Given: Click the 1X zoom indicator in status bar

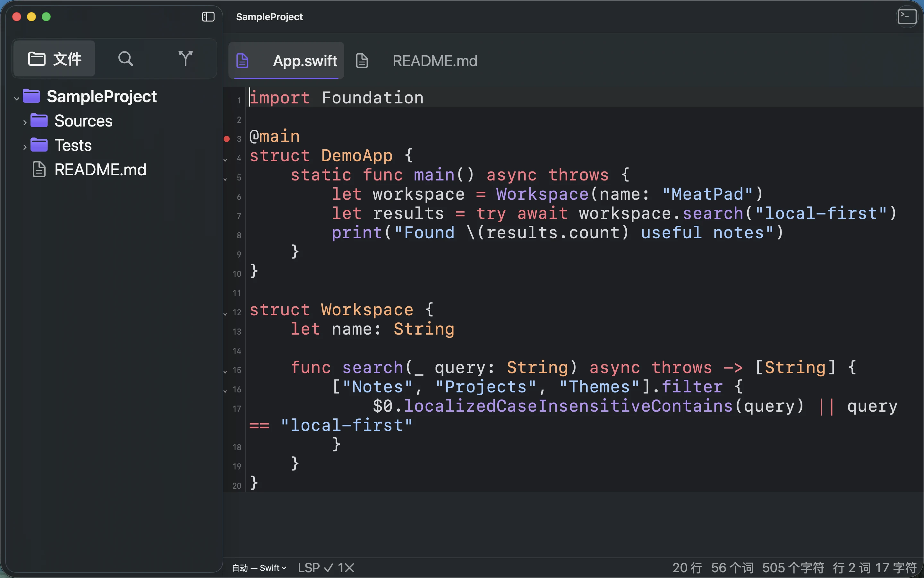Looking at the screenshot, I should click(x=346, y=568).
